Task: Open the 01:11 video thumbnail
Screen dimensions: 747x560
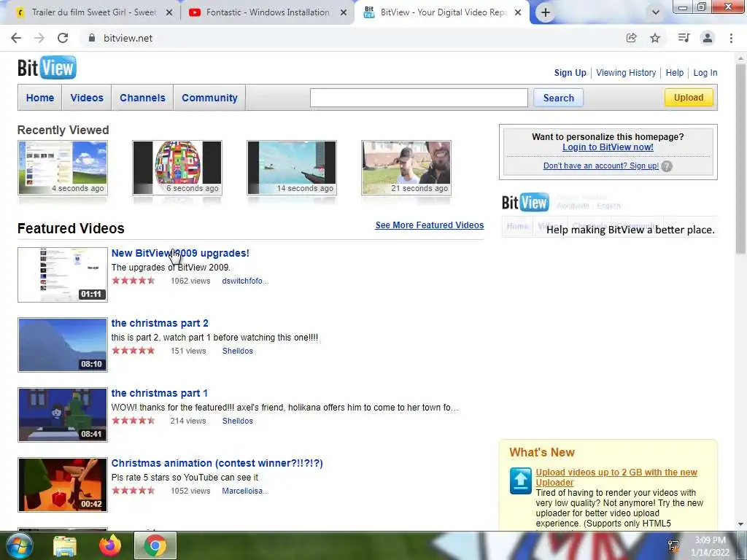Action: (63, 275)
